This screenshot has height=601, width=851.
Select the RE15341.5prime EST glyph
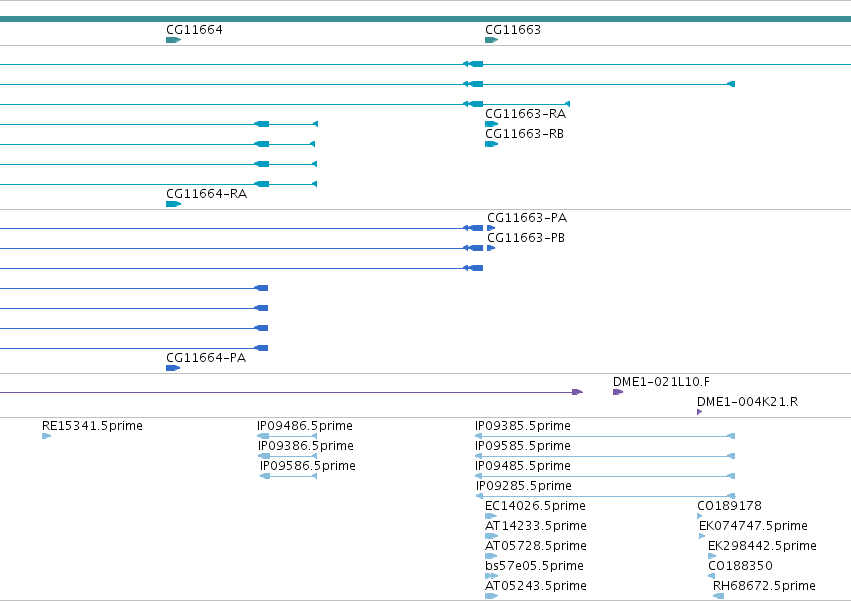tap(46, 436)
